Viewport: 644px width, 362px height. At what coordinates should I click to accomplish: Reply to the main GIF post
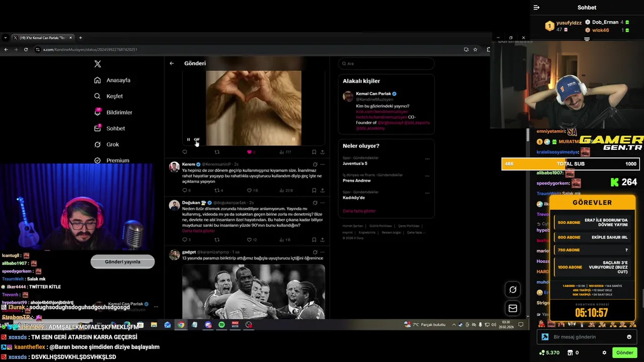click(185, 152)
